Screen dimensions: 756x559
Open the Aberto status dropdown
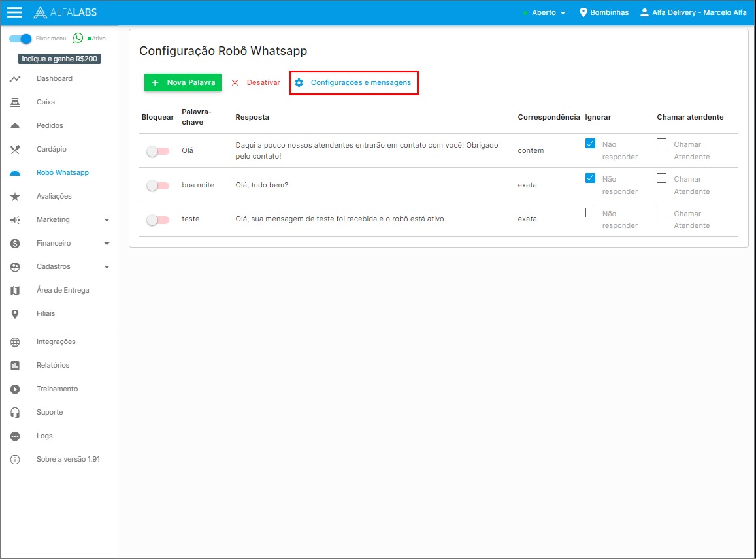point(544,12)
